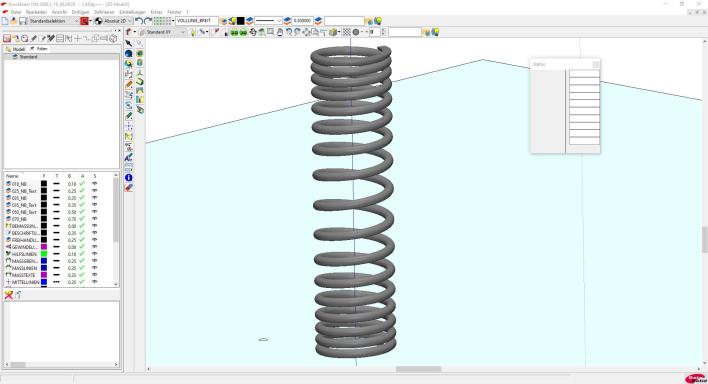Click the save diskette icon
708x384 pixels.
(23, 21)
